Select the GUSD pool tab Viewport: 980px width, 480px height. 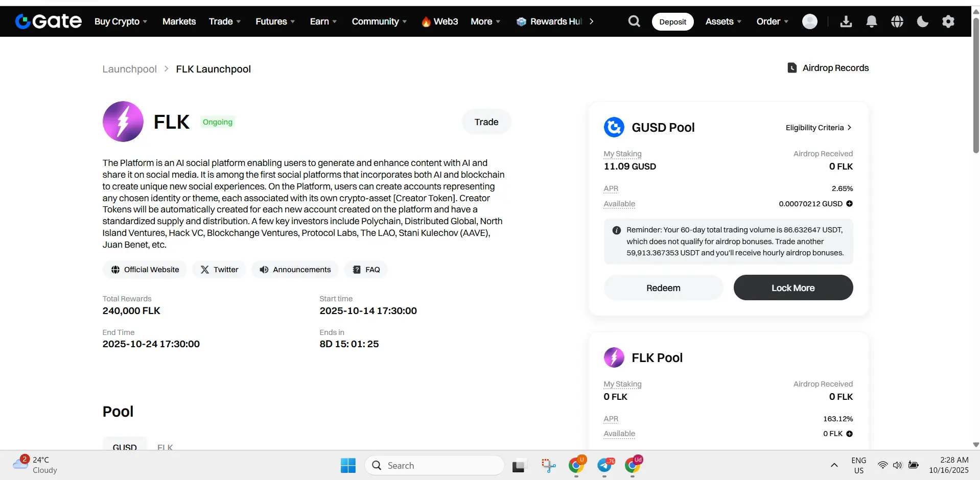coord(125,444)
